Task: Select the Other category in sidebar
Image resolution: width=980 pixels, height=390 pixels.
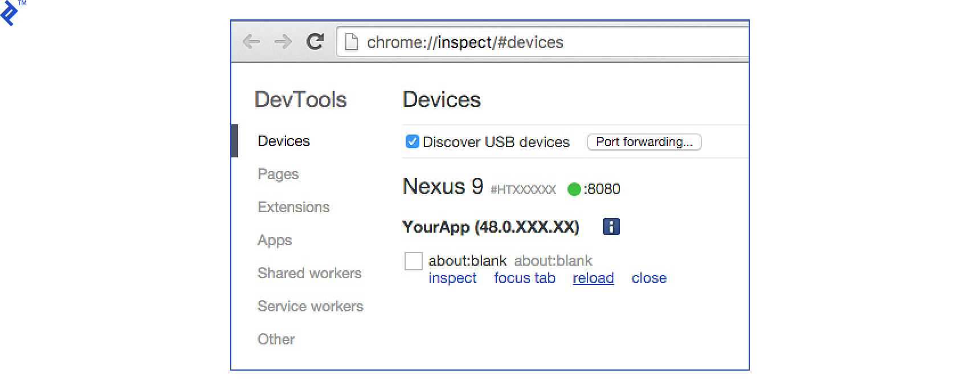Action: coord(276,339)
